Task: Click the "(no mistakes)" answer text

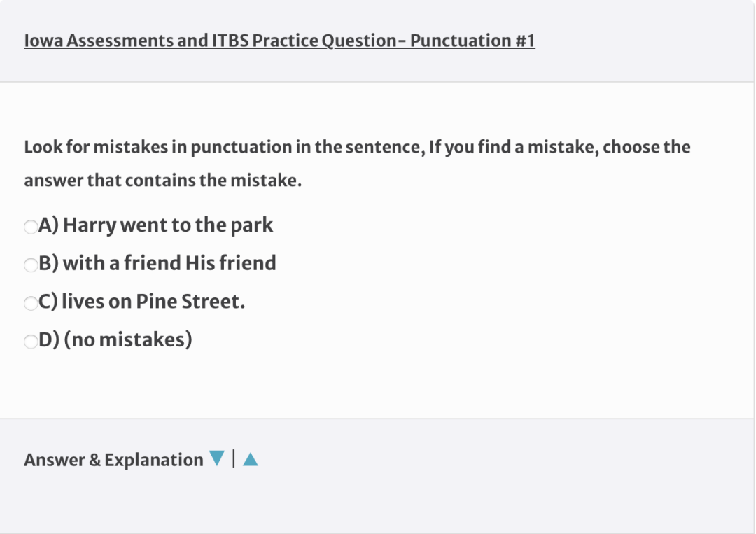Action: pos(128,339)
